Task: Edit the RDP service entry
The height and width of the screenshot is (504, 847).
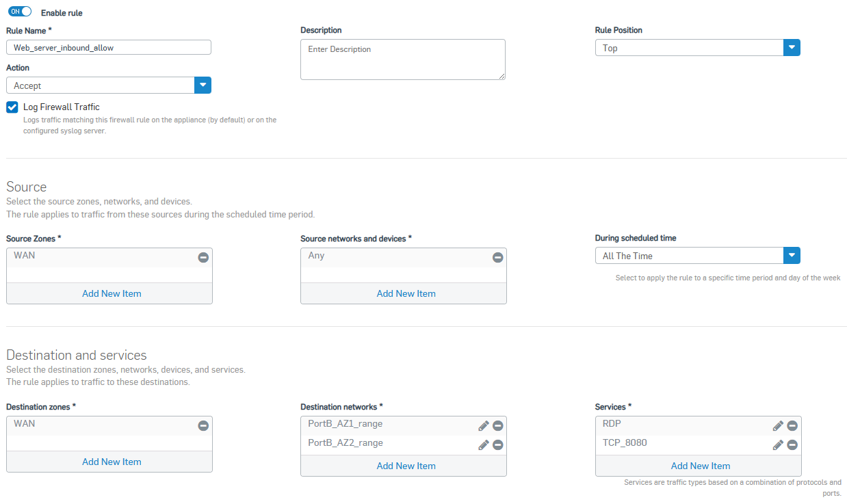Action: 777,425
